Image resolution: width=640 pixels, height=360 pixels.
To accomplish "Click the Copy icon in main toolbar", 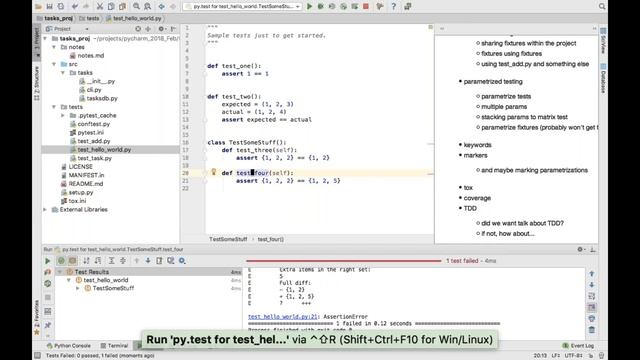I will (111, 7).
